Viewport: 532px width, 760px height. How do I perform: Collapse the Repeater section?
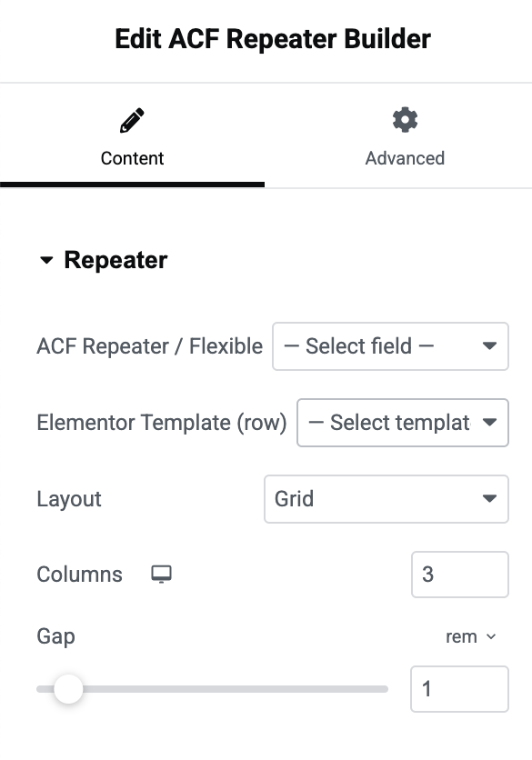[46, 260]
